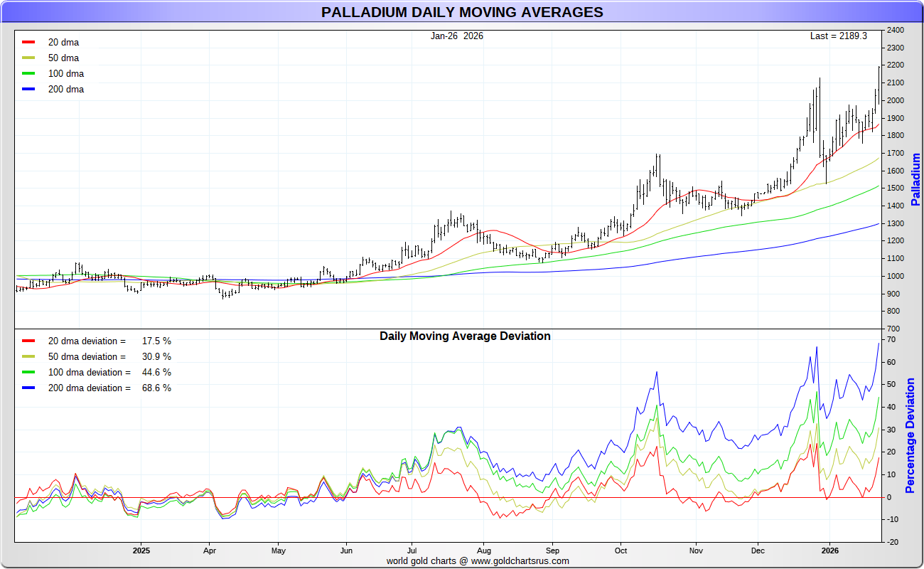Image resolution: width=924 pixels, height=569 pixels.
Task: Select the red 20 dma deviation swatch
Action: (28, 341)
